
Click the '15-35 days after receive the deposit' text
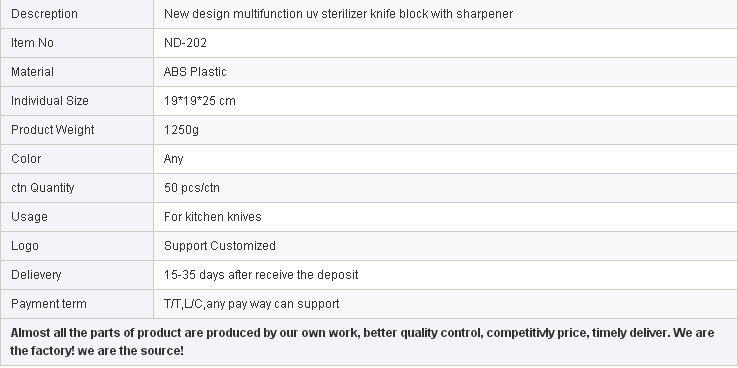pos(261,275)
